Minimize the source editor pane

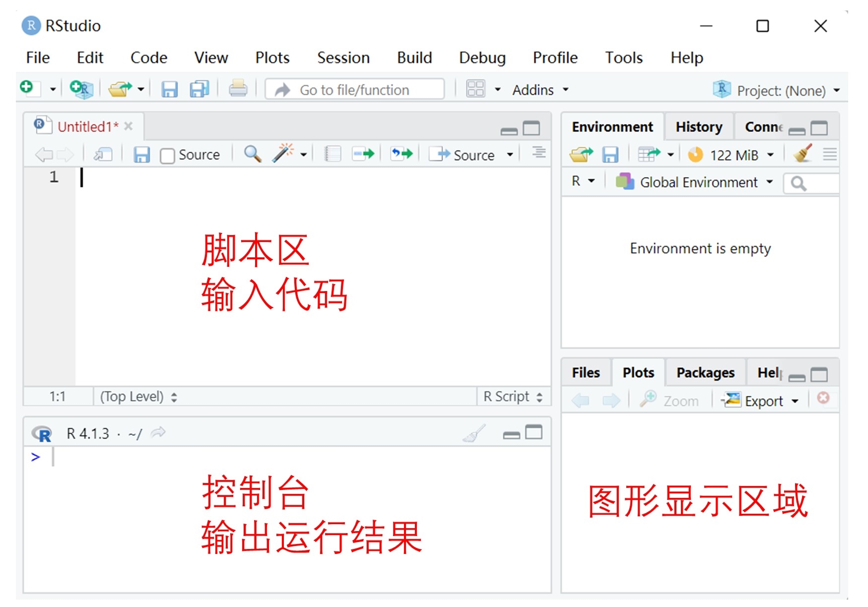509,131
